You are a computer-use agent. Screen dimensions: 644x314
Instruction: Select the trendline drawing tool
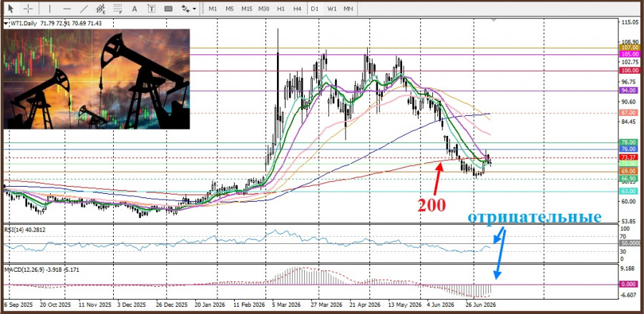(84, 8)
